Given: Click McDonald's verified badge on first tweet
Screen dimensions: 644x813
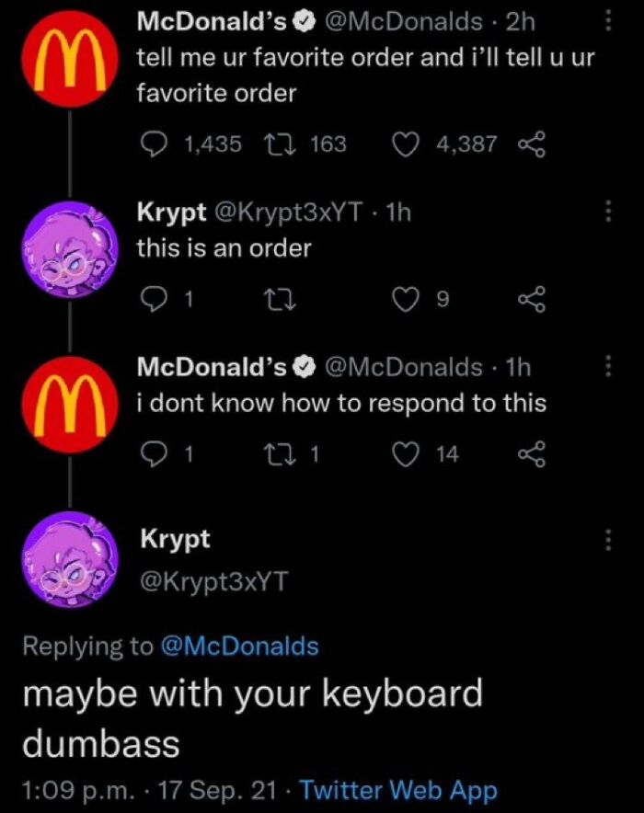Looking at the screenshot, I should click(302, 22).
